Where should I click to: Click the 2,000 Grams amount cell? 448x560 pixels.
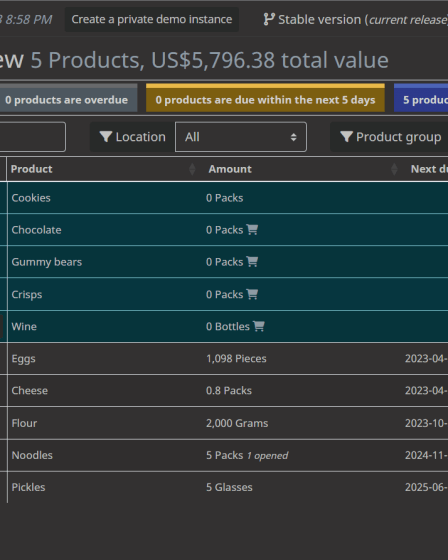(x=237, y=423)
